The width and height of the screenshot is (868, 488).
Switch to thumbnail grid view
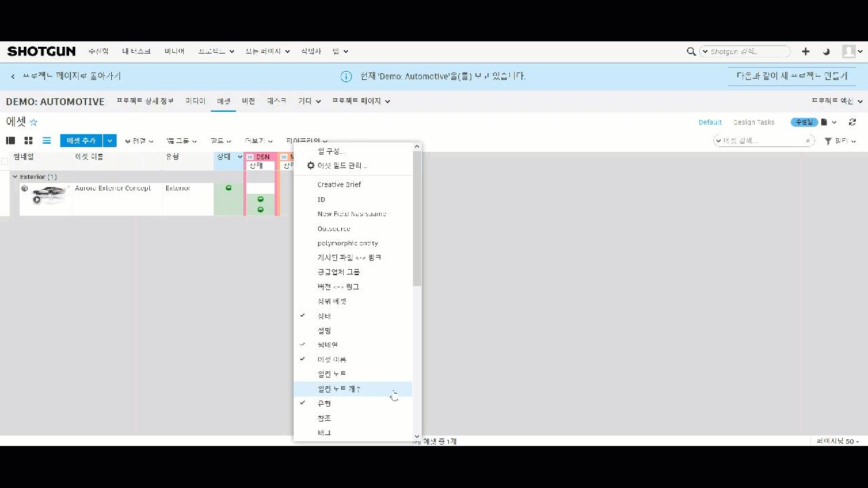point(28,140)
